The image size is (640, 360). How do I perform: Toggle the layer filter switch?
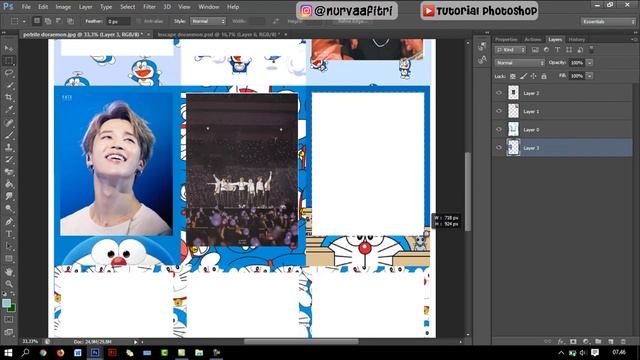coord(591,50)
